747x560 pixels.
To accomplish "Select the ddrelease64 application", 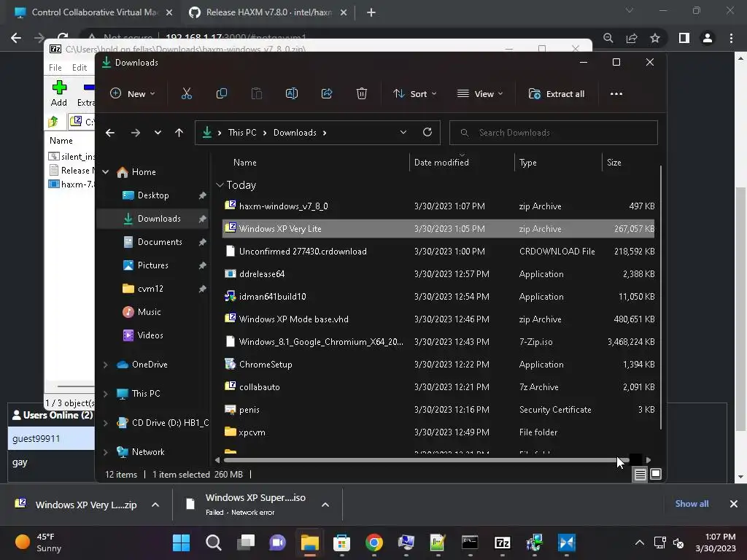I will coord(438,274).
